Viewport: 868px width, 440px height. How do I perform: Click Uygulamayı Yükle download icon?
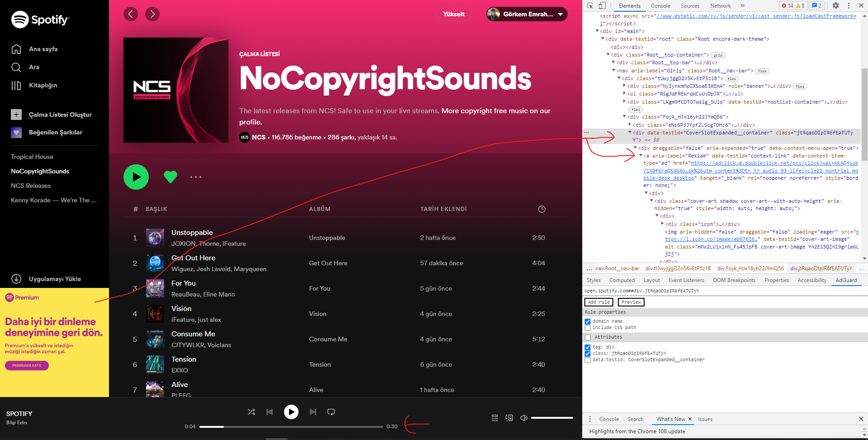point(16,279)
